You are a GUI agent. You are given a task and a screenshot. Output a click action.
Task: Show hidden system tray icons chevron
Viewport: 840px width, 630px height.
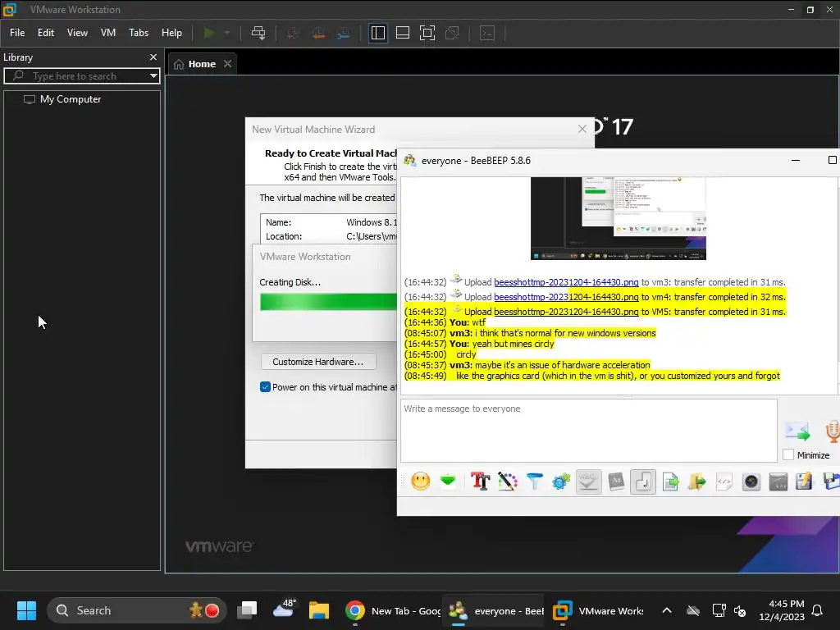[x=666, y=610]
